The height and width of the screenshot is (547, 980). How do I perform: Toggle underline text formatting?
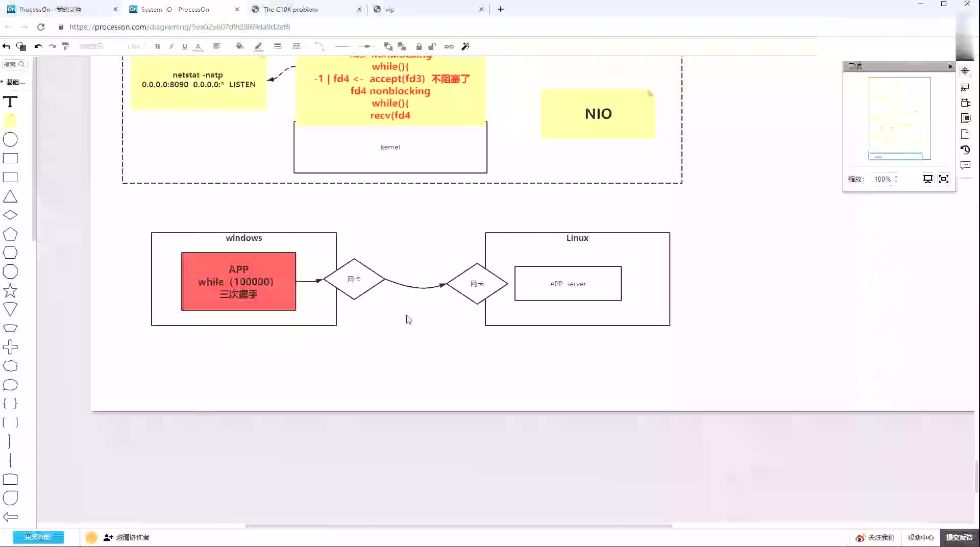click(185, 46)
